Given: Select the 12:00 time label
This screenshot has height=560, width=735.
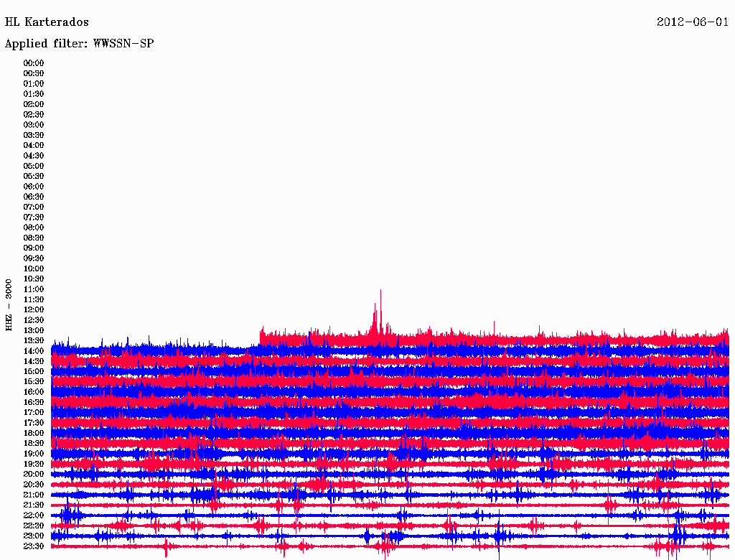Looking at the screenshot, I should tap(34, 310).
